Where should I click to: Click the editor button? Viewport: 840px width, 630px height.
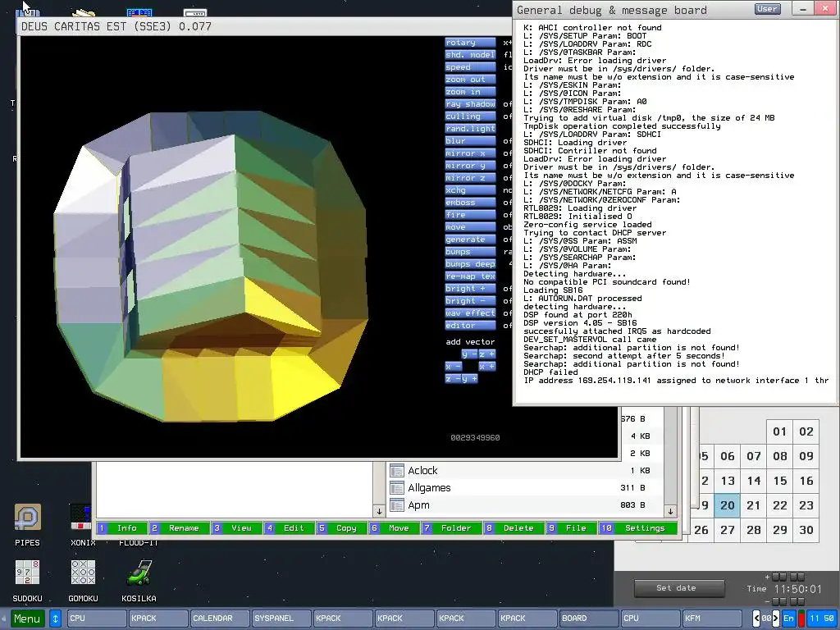point(470,326)
